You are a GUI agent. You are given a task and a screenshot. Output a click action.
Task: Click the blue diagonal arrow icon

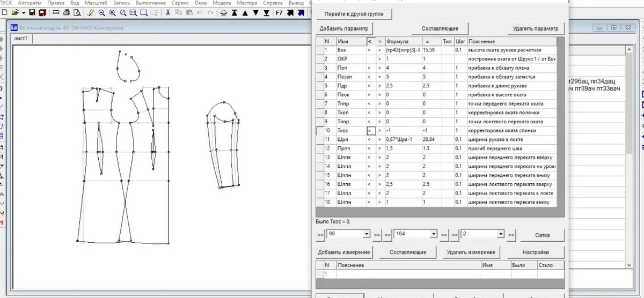301,12
